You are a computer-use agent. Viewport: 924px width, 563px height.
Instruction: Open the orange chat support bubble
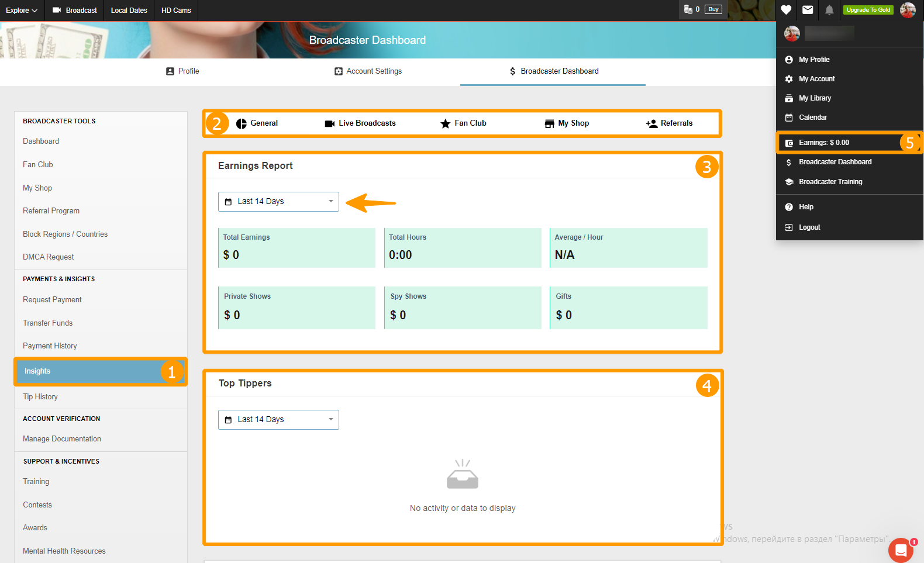[901, 550]
